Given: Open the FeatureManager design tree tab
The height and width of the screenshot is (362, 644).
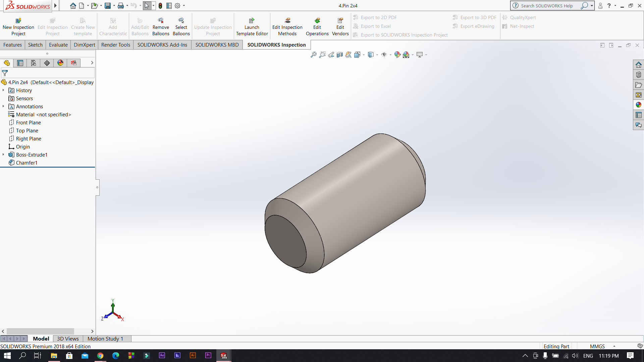Looking at the screenshot, I should click(7, 63).
